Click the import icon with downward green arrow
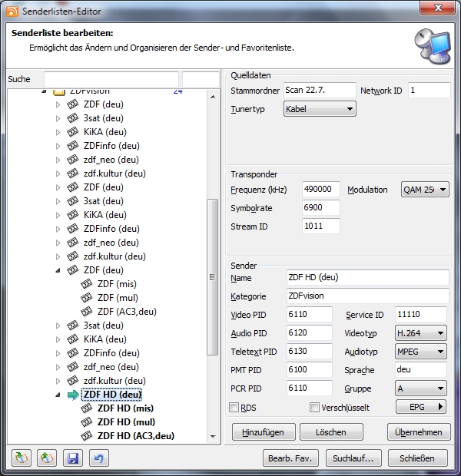The image size is (461, 476). click(21, 458)
